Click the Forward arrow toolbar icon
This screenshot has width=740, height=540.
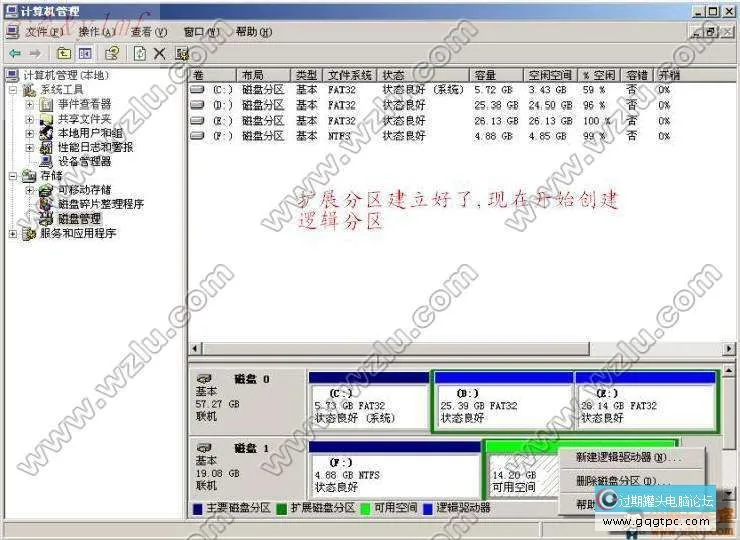[x=35, y=53]
